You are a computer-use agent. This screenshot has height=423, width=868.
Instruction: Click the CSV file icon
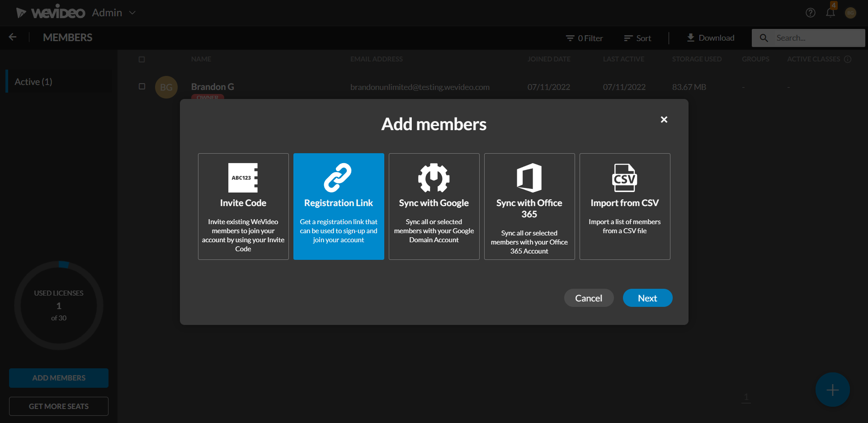[625, 178]
